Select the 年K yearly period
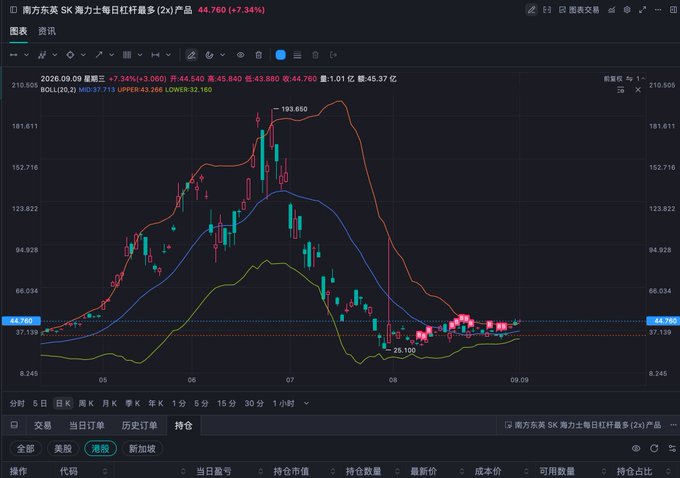680x478 pixels. pos(156,403)
